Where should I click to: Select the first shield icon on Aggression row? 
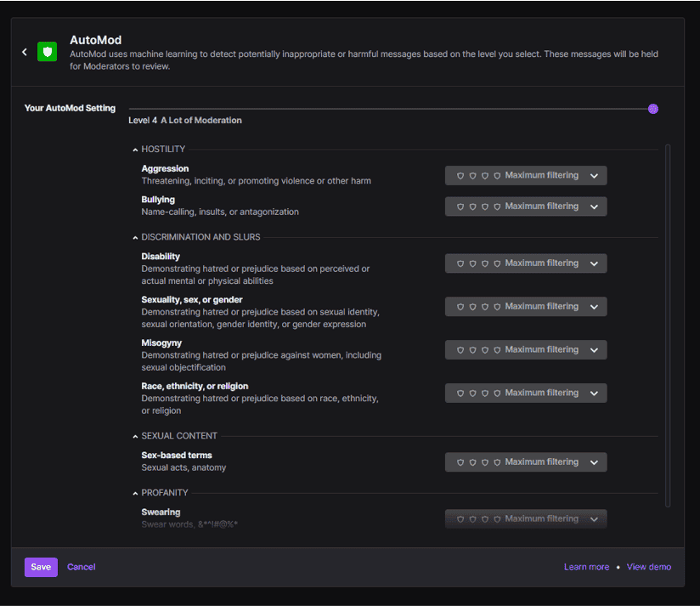pos(460,175)
